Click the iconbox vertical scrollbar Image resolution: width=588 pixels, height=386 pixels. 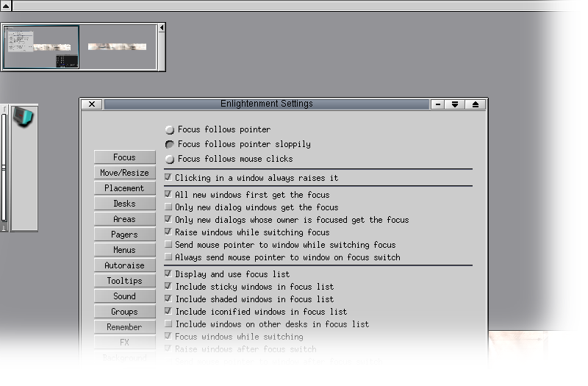tap(4, 168)
